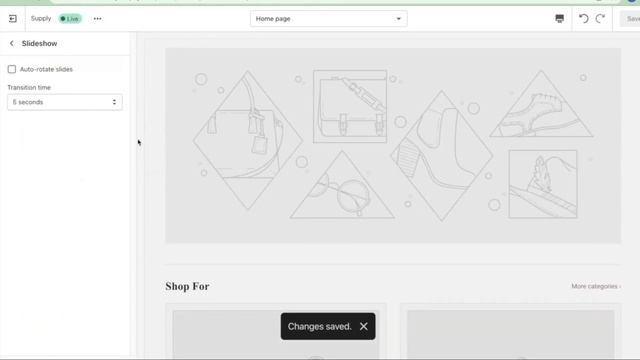Click the undo arrow icon
The image size is (640, 360).
[583, 19]
